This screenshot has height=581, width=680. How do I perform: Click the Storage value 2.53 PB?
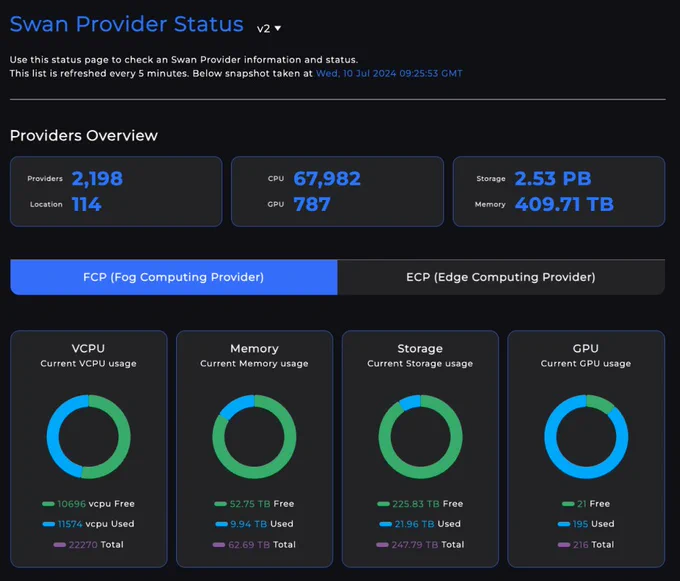click(553, 179)
